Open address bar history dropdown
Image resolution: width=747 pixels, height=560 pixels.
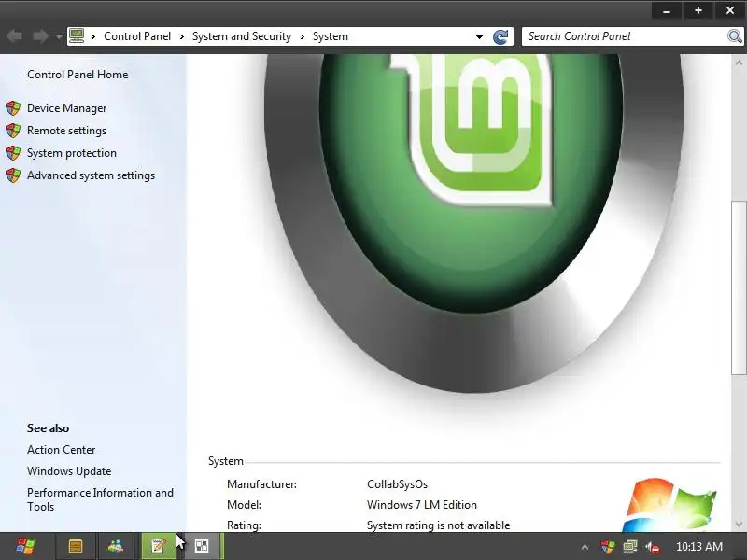[479, 36]
